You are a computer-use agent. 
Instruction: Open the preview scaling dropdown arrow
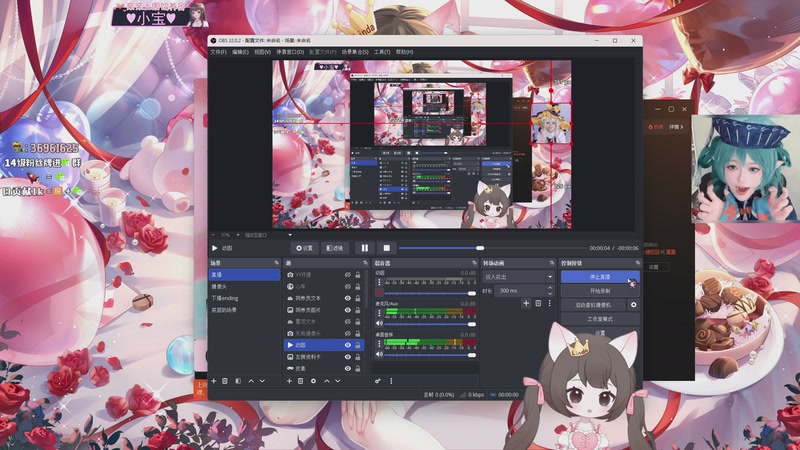(290, 235)
